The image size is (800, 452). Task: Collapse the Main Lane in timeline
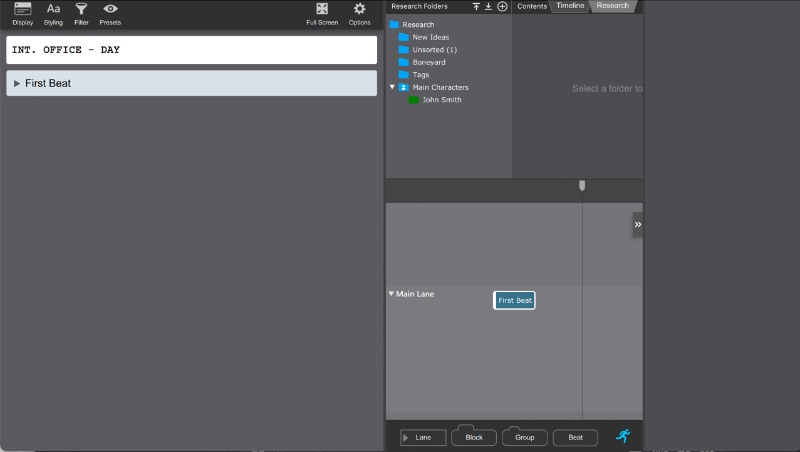coord(391,294)
